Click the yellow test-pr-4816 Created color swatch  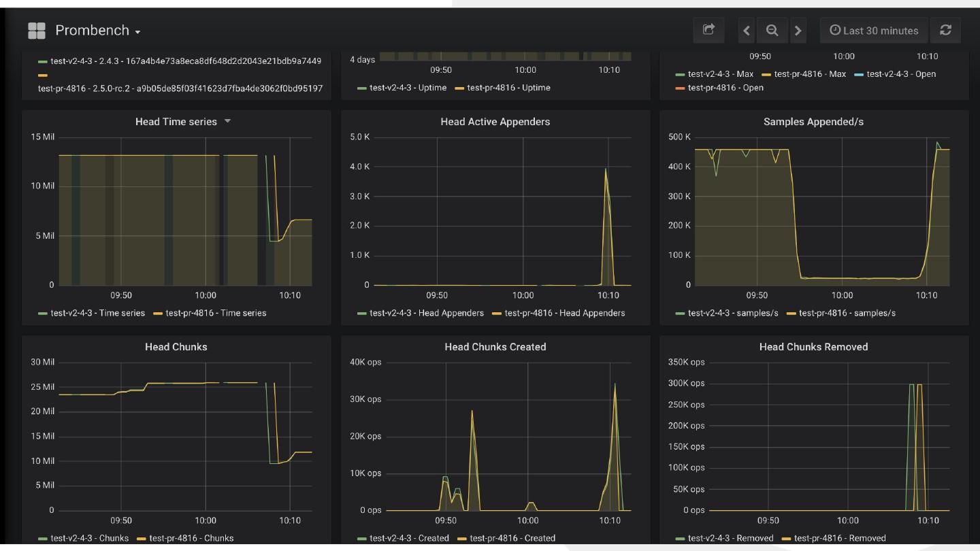coord(462,539)
